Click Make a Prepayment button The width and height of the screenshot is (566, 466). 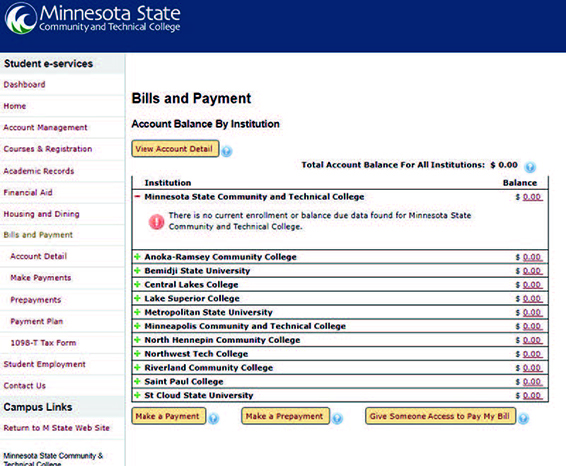click(285, 416)
